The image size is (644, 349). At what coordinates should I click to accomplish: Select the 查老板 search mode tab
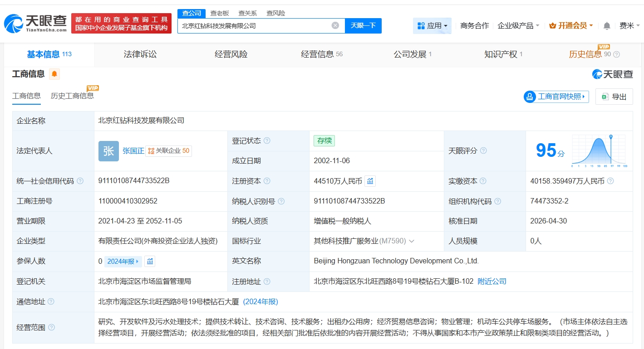220,13
